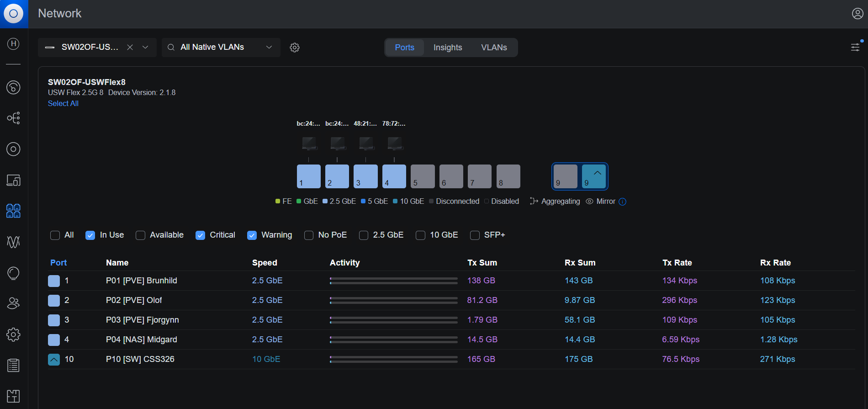This screenshot has height=409, width=868.
Task: Select the P03 [PVE] Fjorgynn row
Action: (451, 320)
